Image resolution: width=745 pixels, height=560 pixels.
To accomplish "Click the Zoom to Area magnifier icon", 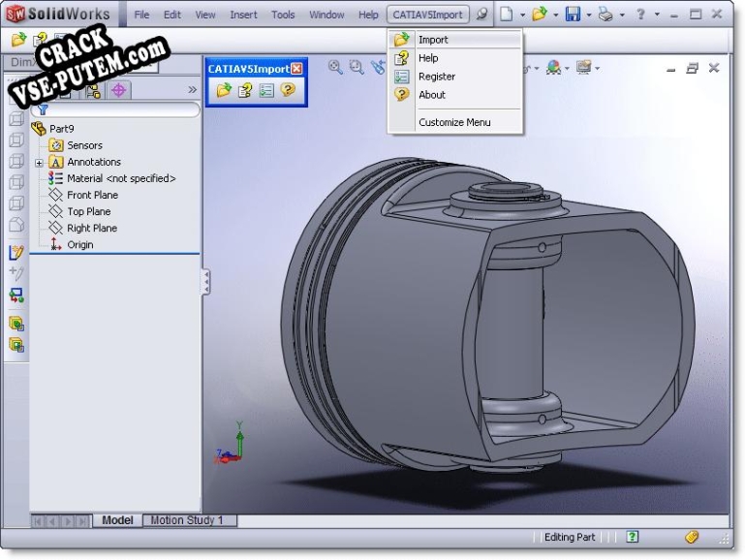I will tap(357, 67).
